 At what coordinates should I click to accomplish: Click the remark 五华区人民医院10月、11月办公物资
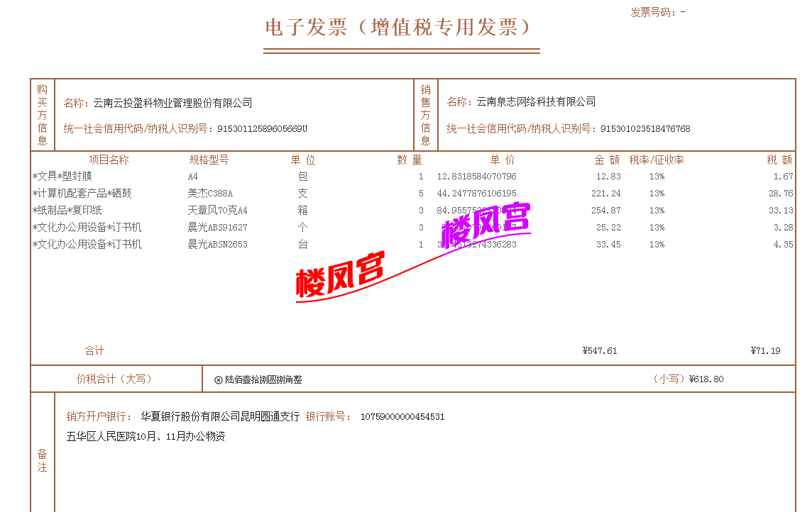(146, 437)
